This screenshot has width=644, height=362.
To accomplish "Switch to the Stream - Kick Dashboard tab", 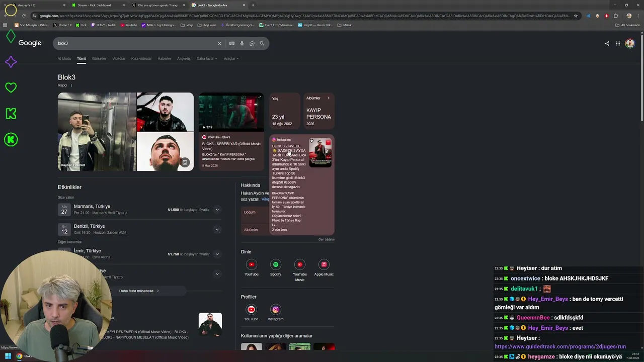I will [98, 5].
